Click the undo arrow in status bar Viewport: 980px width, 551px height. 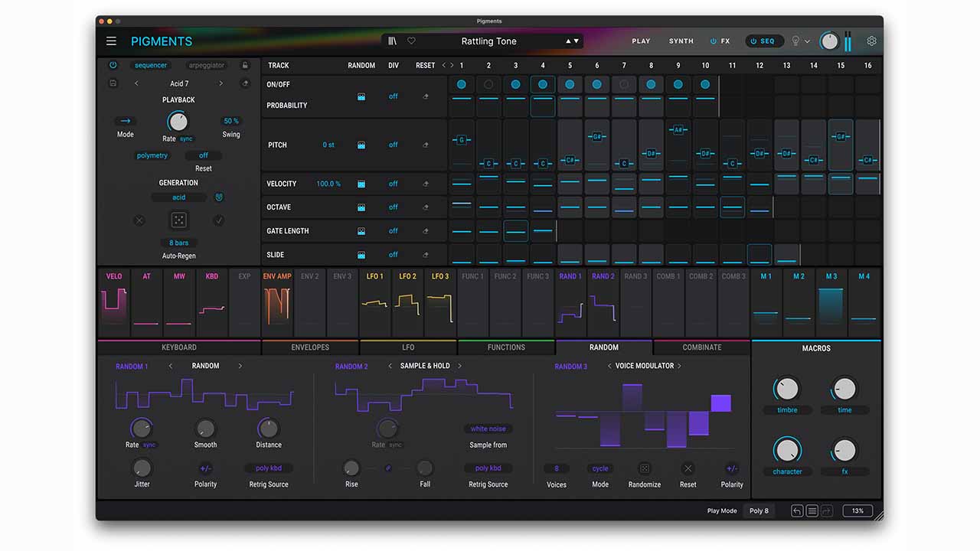coord(797,510)
